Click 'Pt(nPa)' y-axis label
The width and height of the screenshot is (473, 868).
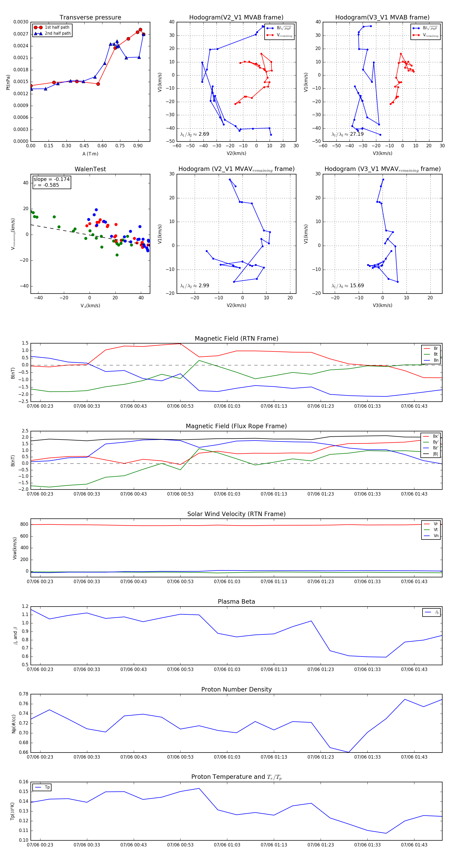tap(8, 82)
